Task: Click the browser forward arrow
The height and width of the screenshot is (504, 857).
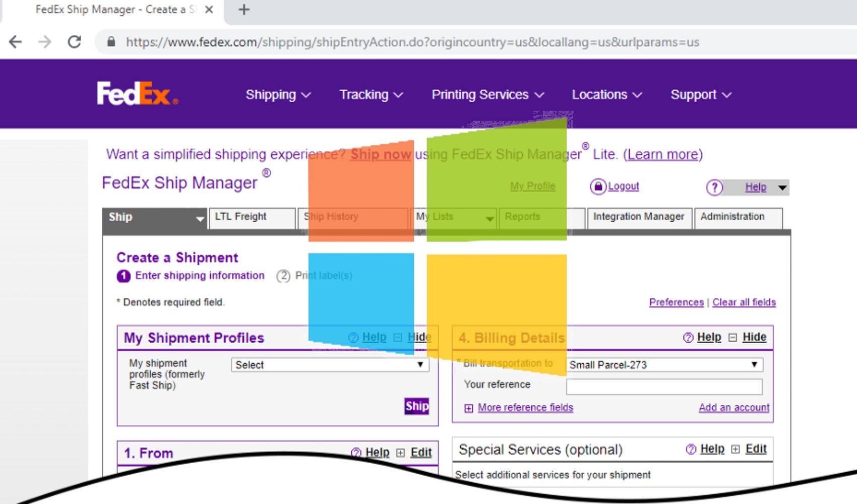Action: 45,42
